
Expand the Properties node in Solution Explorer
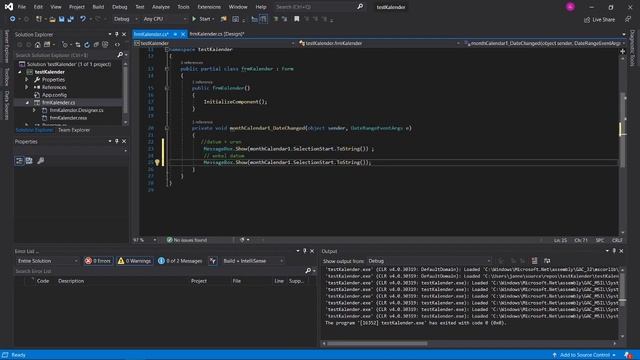[x=27, y=80]
